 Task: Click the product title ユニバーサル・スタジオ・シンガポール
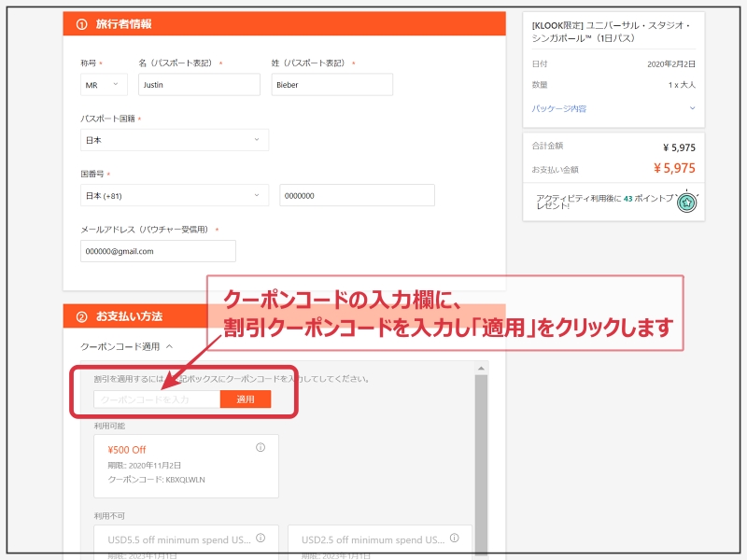click(x=612, y=32)
